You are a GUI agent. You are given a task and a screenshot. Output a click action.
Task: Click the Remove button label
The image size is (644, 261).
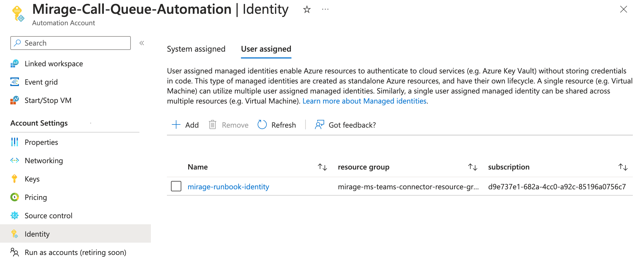coord(235,125)
